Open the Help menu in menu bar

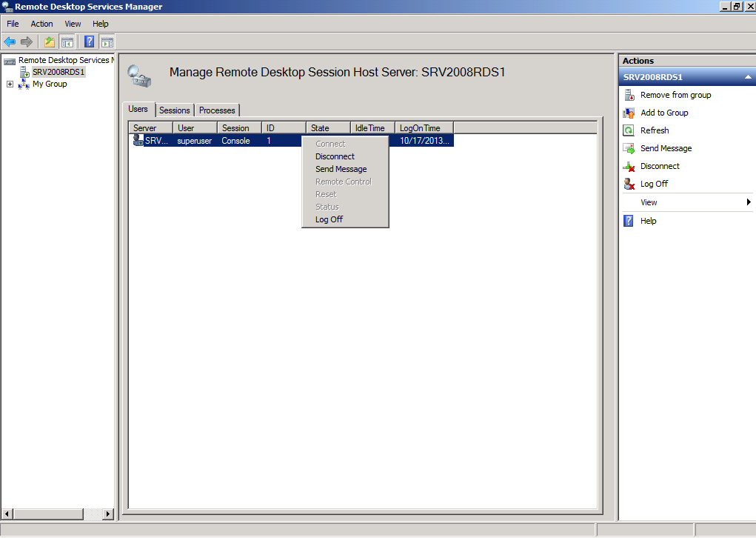pos(101,24)
